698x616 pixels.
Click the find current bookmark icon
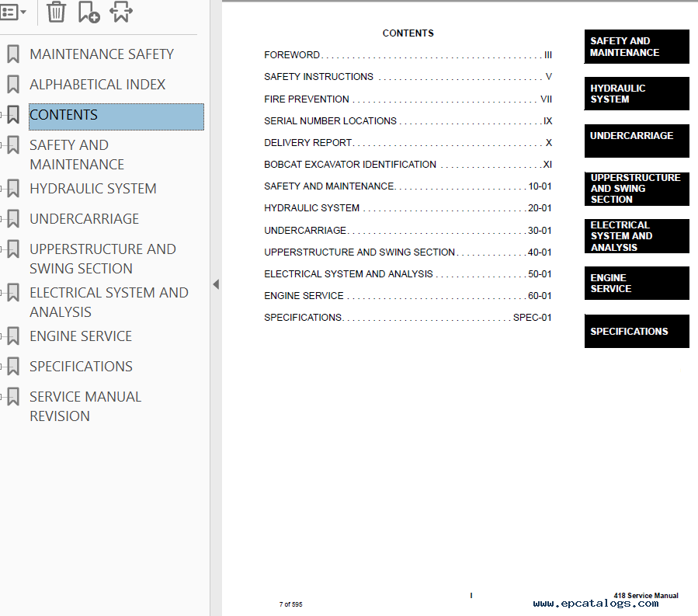click(121, 12)
